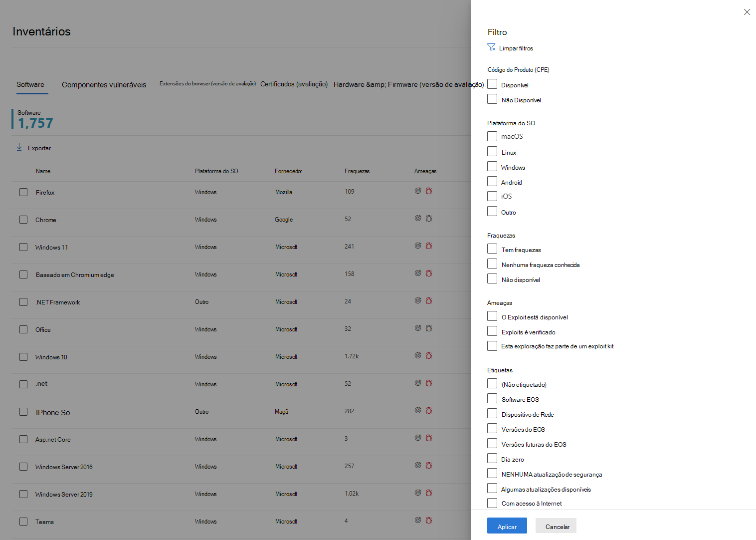
Task: Close the Filtro panel
Action: tap(747, 12)
